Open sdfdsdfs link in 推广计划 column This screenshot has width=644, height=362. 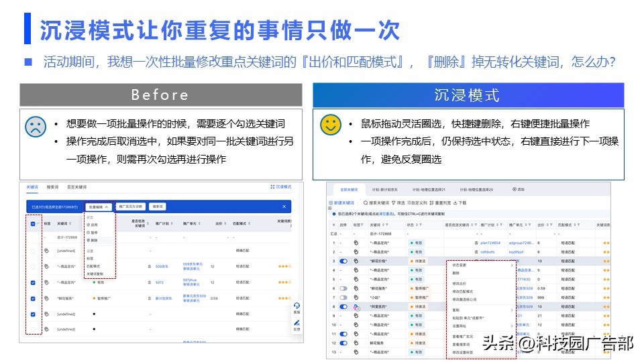point(488,252)
